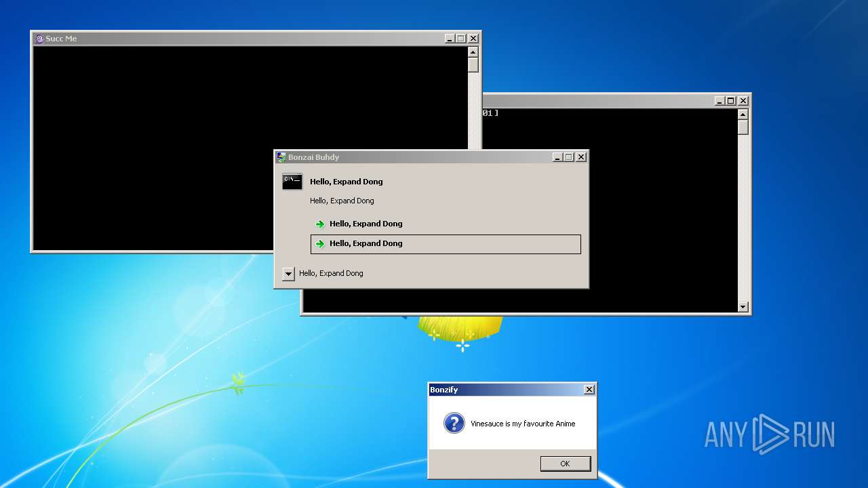This screenshot has height=488, width=868.
Task: Click the Succ Me window title icon
Action: [x=39, y=39]
